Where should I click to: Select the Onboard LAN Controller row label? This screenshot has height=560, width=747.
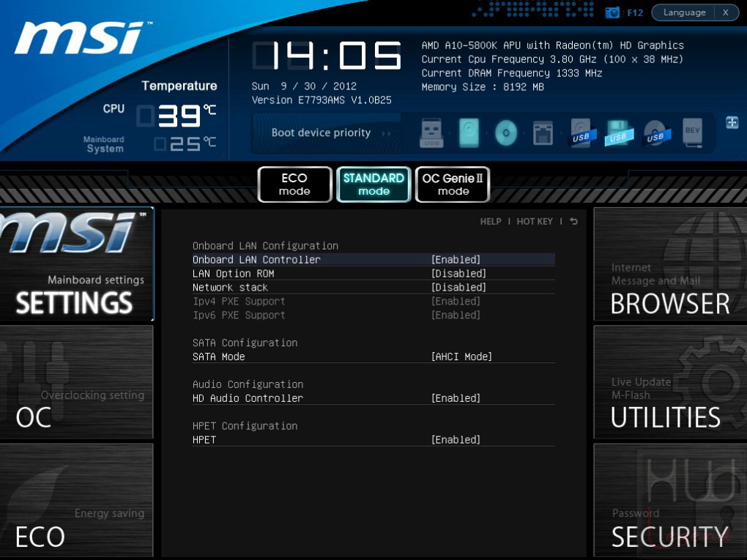click(256, 260)
